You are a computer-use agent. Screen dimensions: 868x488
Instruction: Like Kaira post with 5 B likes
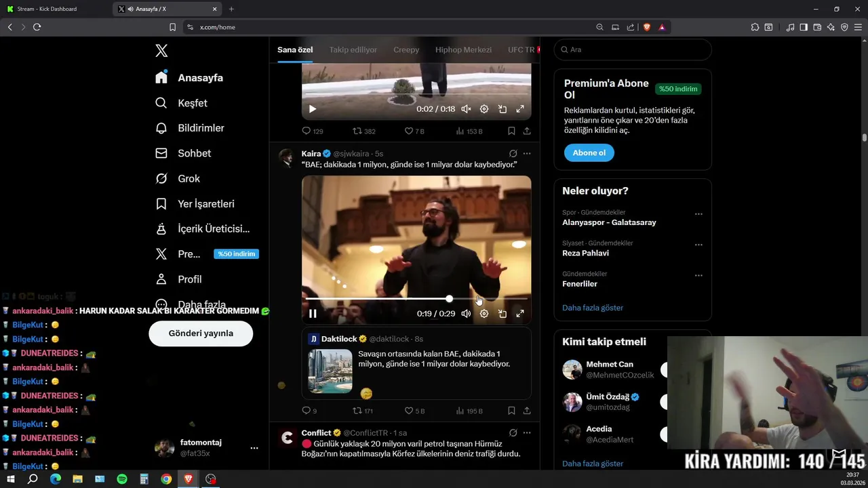click(x=414, y=411)
